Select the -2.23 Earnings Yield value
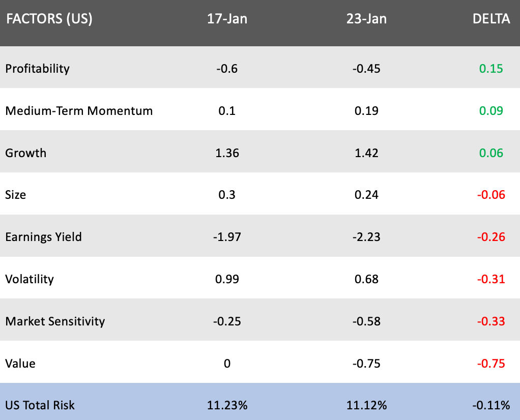This screenshot has height=420, width=520. (x=365, y=237)
